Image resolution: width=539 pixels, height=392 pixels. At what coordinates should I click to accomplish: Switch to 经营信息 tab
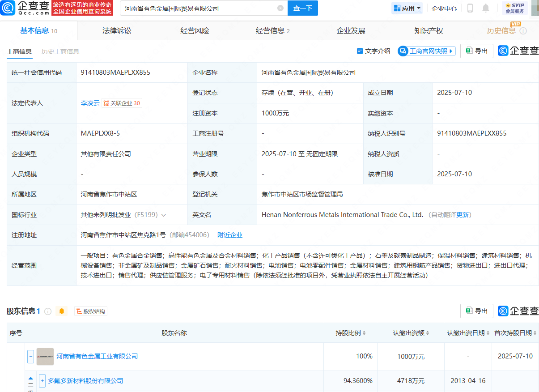[x=272, y=30]
